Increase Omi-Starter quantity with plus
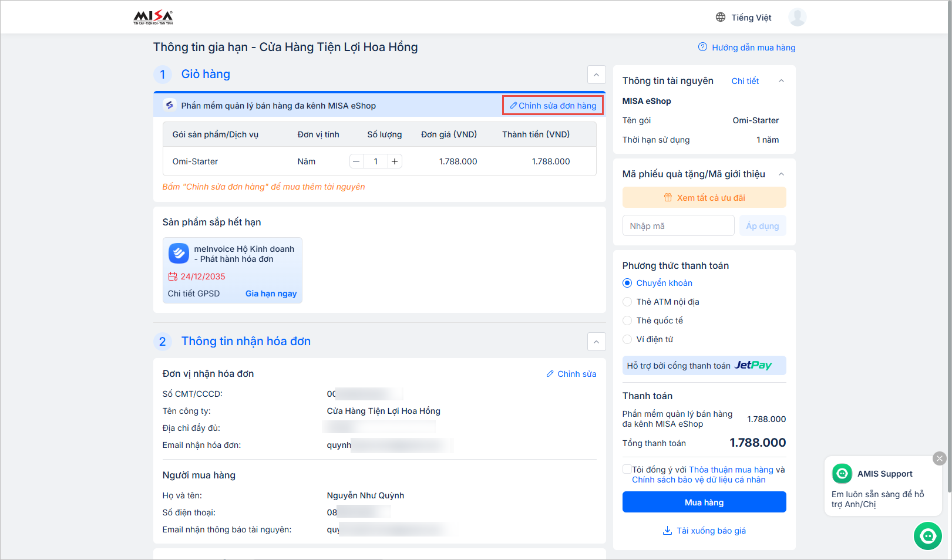Viewport: 952px width, 560px height. pos(395,161)
